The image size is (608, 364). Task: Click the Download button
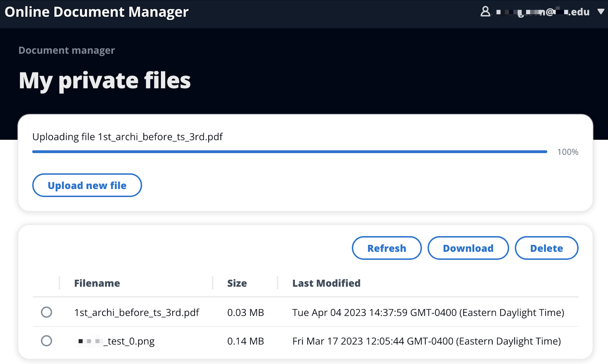click(x=468, y=248)
